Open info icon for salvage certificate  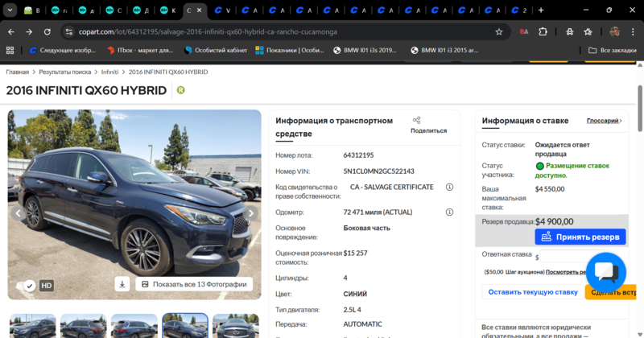449,188
